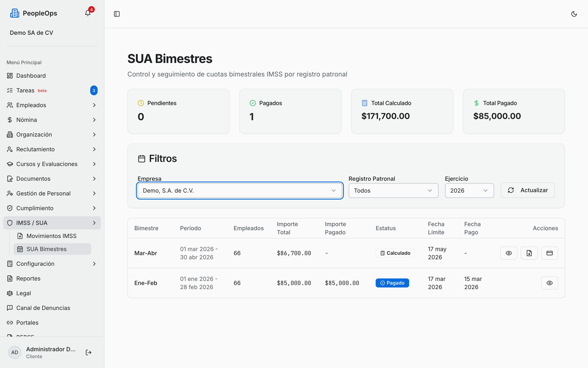Click the $171,700.00 Total Calculado value
The width and height of the screenshot is (588, 368).
coord(385,116)
